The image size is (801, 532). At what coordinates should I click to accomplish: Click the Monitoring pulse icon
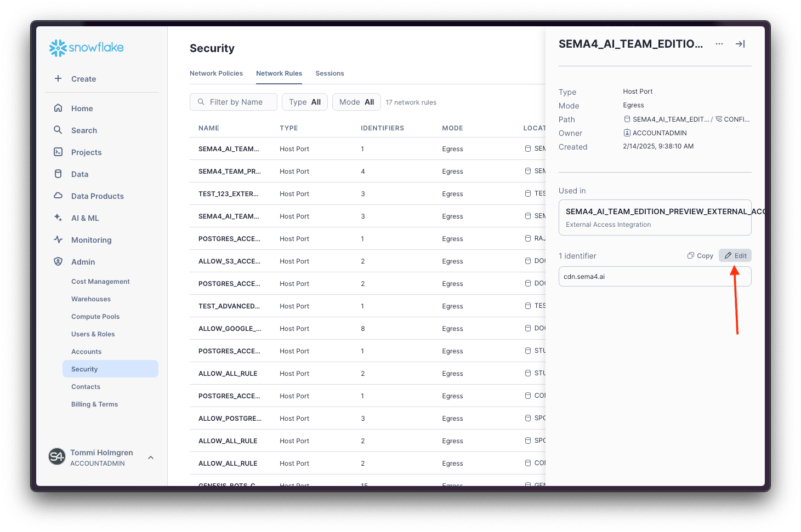coord(58,239)
